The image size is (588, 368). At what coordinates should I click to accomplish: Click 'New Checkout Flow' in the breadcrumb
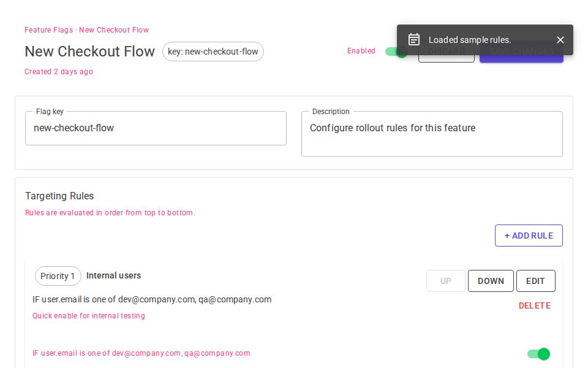[x=114, y=30]
